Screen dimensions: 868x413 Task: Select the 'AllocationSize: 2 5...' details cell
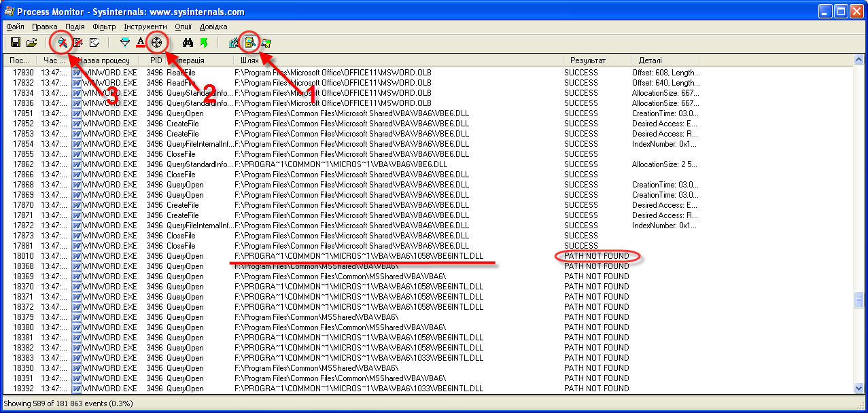coord(665,164)
